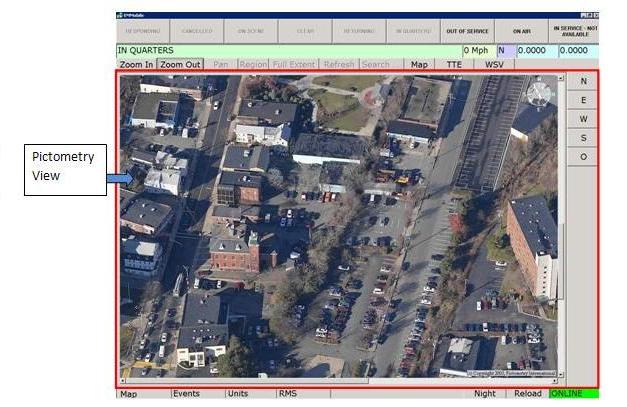Pick the S (south) oblique view

point(583,138)
